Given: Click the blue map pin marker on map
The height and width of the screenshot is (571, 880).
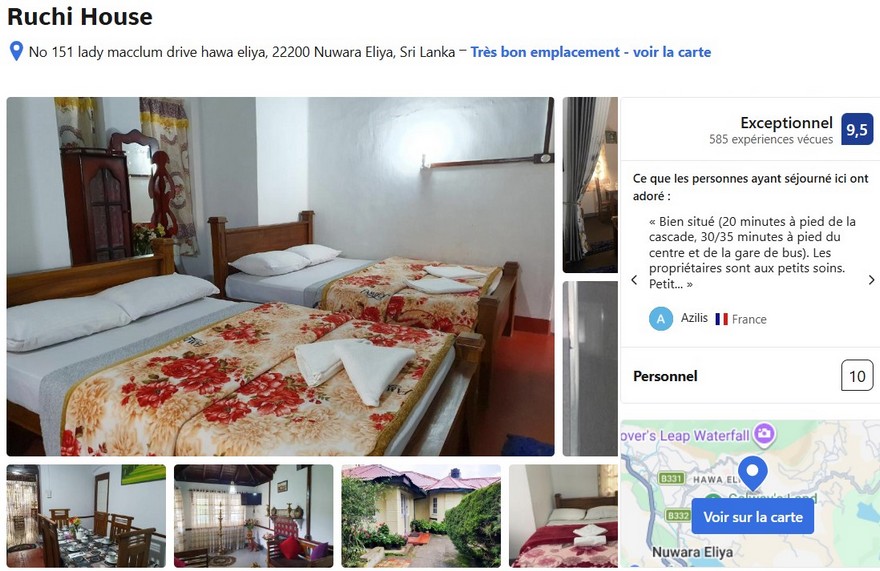Looking at the screenshot, I should [753, 473].
